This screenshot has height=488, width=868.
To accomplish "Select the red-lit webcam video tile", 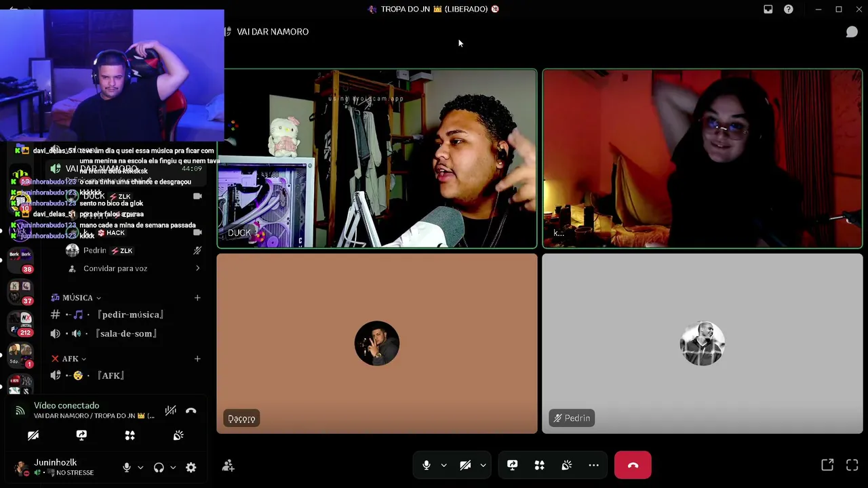I will click(703, 159).
